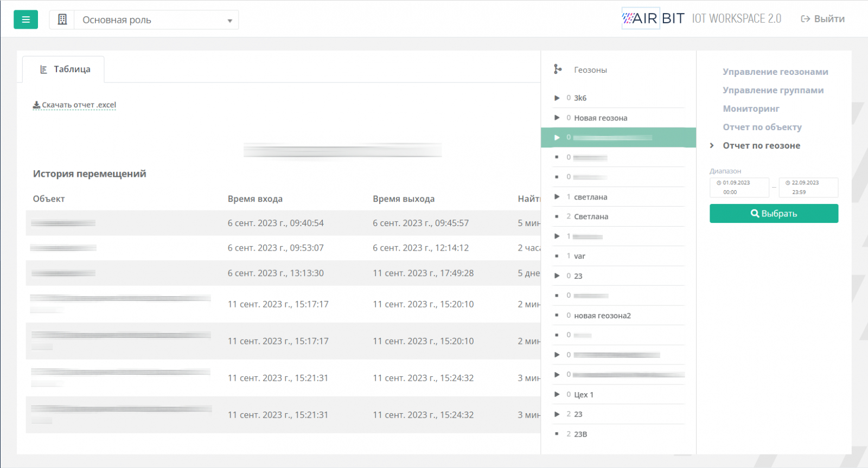This screenshot has height=468, width=868.
Task: Expand the светлана geozone arrow
Action: [x=557, y=197]
